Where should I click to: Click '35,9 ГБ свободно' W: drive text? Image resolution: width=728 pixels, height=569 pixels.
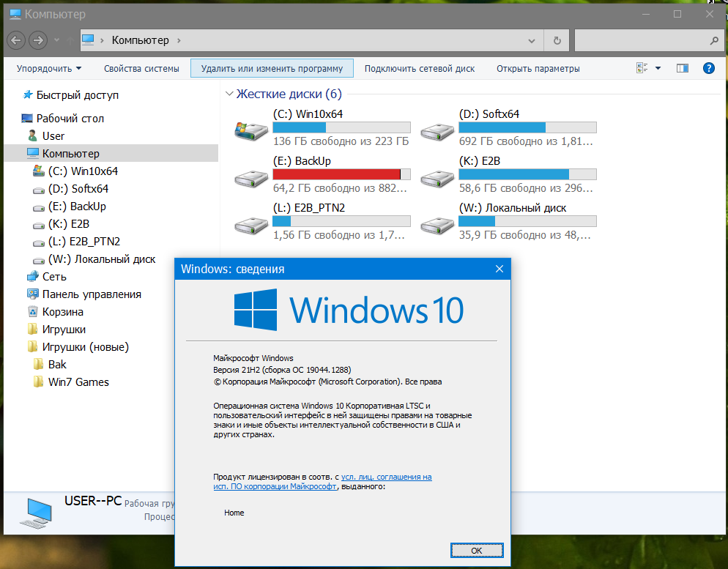pos(524,235)
